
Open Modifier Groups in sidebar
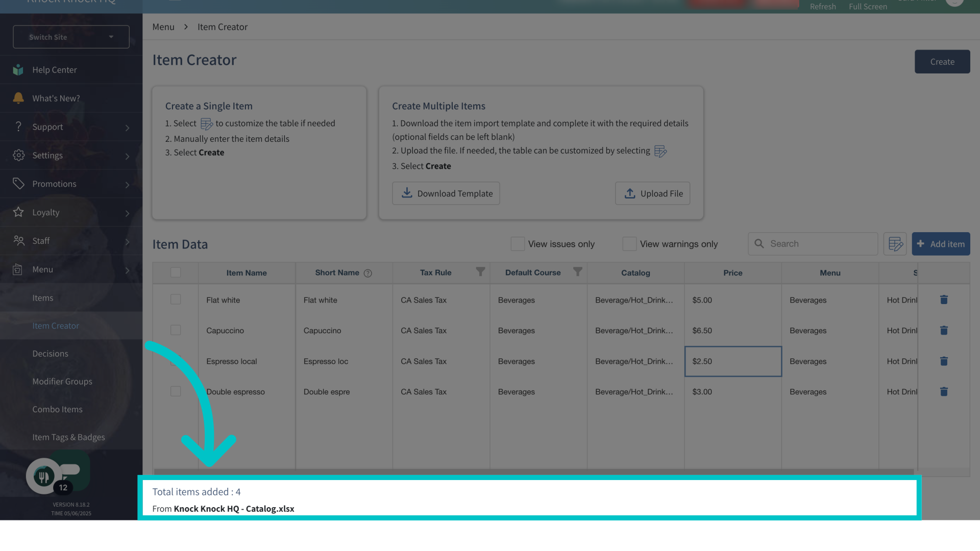62,382
